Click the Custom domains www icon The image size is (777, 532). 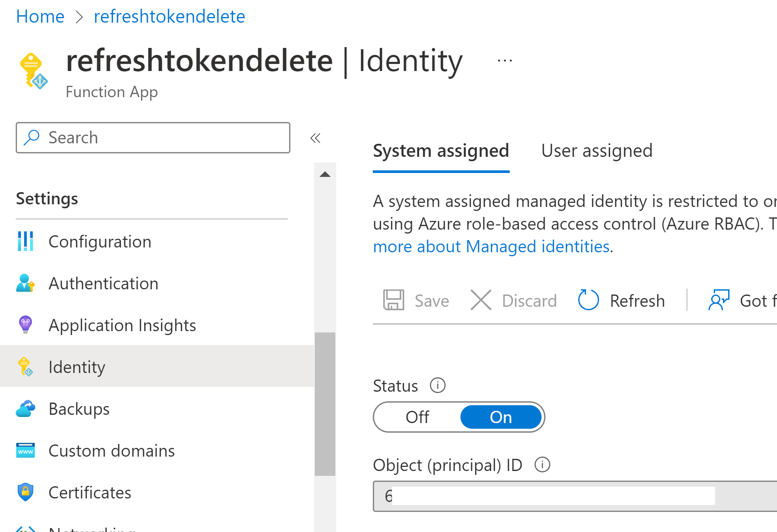tap(25, 451)
